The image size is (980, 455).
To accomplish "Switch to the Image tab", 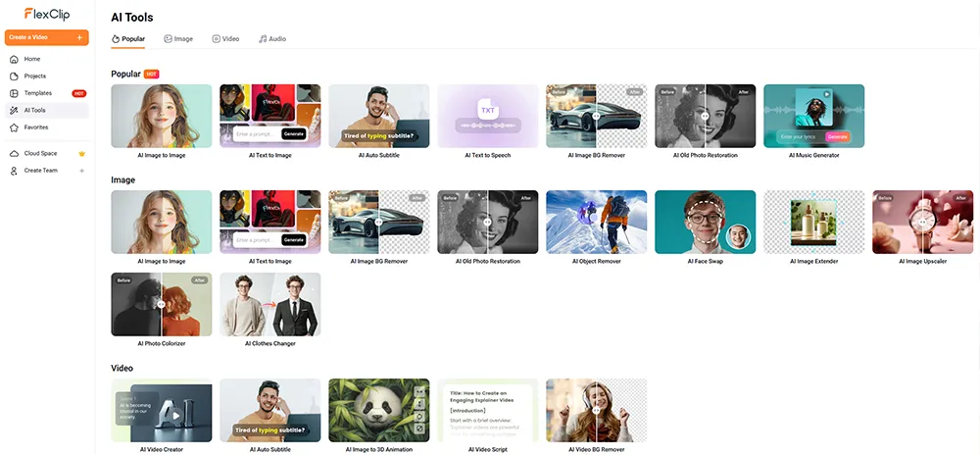I will click(x=178, y=39).
